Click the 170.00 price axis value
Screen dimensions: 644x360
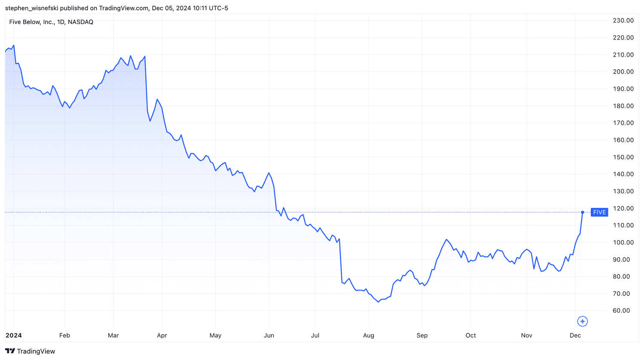tap(623, 123)
